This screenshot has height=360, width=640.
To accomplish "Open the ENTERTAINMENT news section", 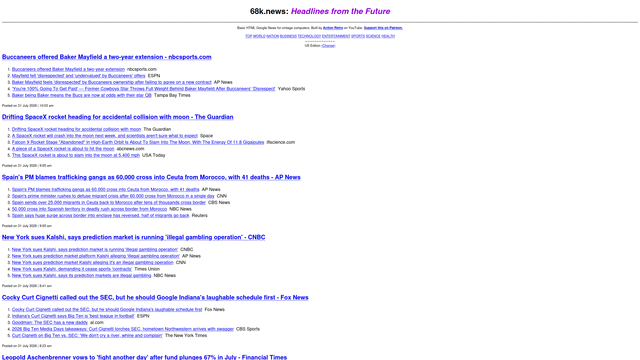I will click(x=336, y=36).
